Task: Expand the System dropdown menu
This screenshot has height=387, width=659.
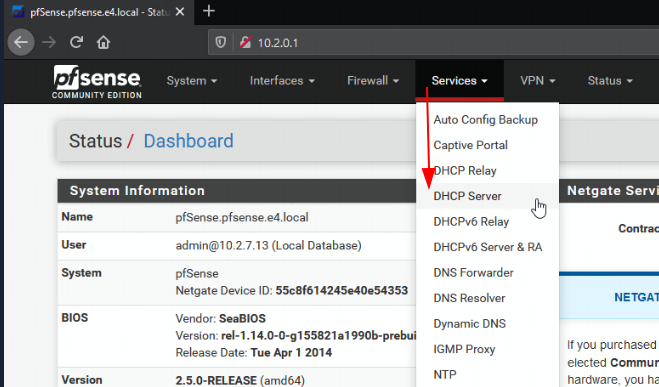Action: (x=192, y=81)
